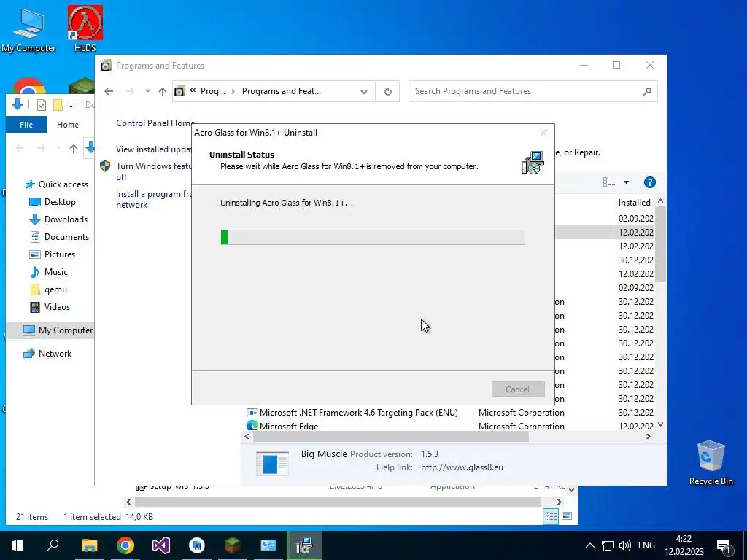Image resolution: width=747 pixels, height=560 pixels.
Task: Click details view icon in File Explorer status bar
Action: pyautogui.click(x=551, y=516)
